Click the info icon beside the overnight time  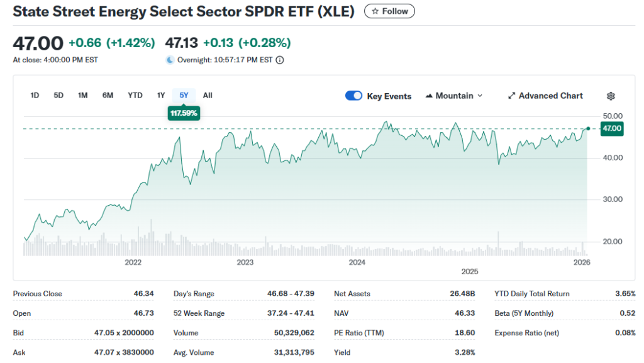point(279,60)
